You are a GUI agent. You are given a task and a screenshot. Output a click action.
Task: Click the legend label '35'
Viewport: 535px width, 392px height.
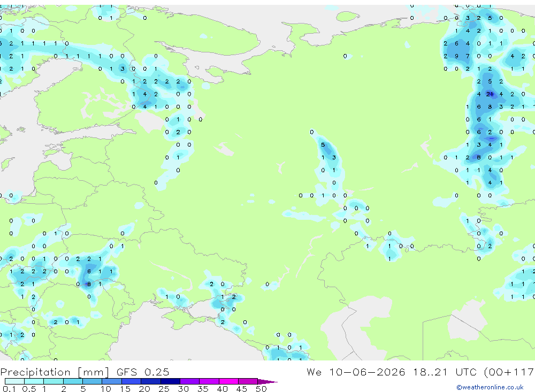203,389
